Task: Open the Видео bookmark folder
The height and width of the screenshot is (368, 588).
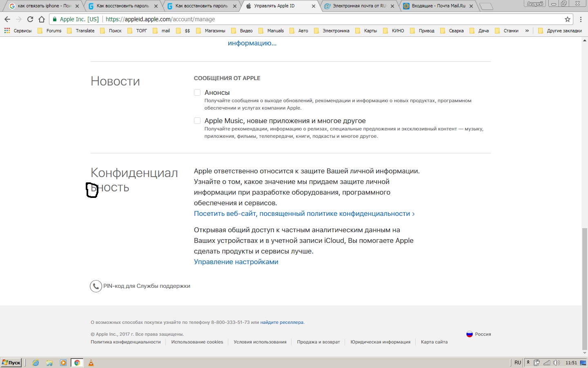Action: point(242,31)
